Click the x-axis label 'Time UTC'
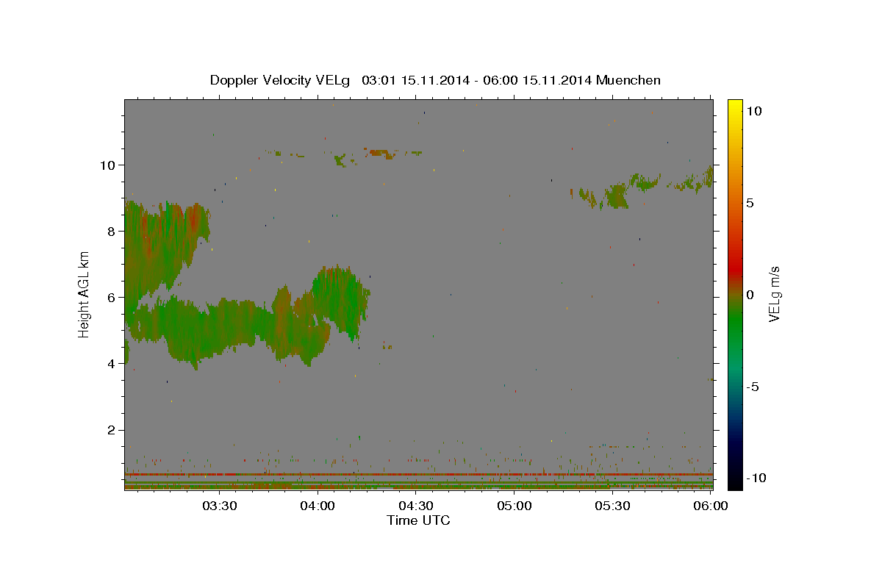This screenshot has height=588, width=882. click(418, 520)
